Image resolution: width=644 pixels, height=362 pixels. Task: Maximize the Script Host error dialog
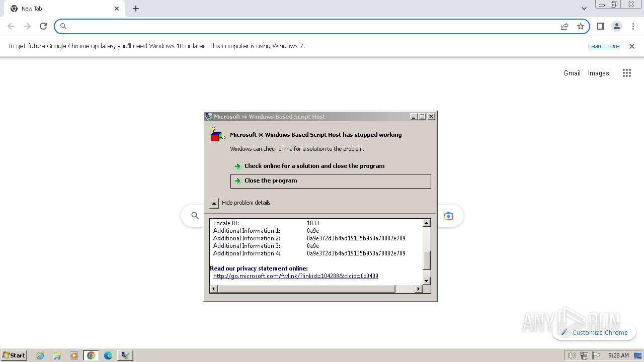click(x=422, y=117)
